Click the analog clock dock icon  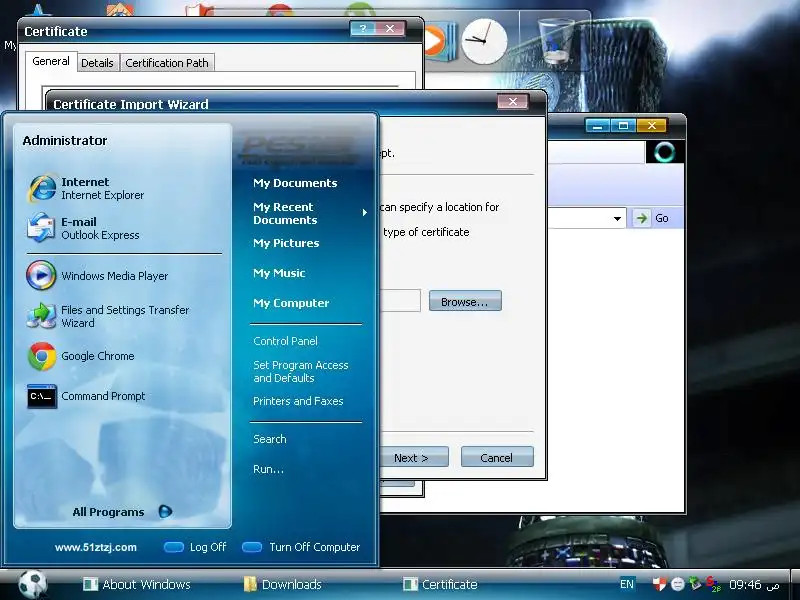click(484, 42)
